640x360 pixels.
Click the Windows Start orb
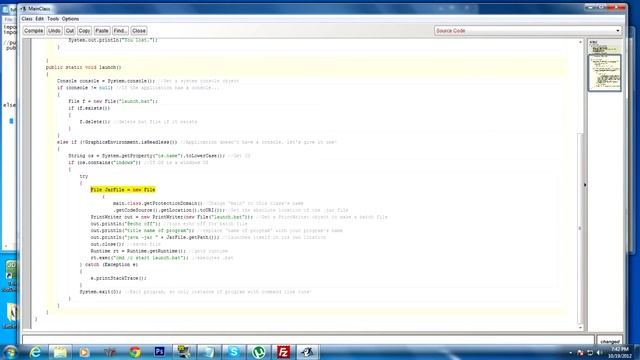(10, 352)
